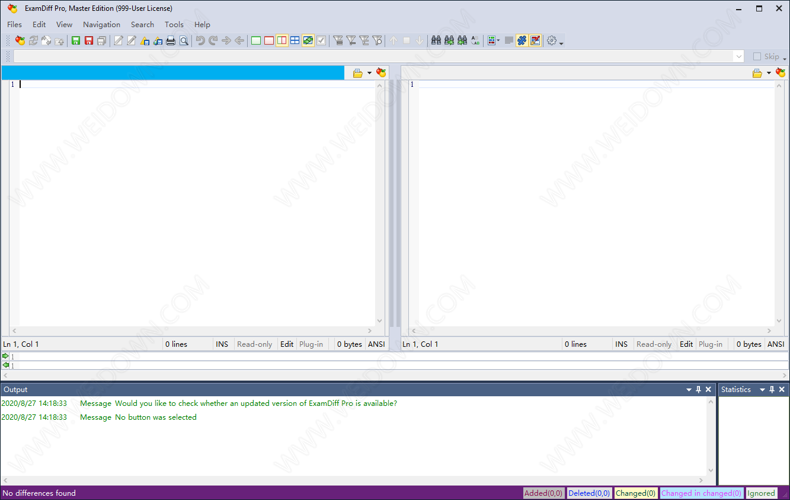Screen dimensions: 790x500
Task: Open the Navigation menu
Action: point(101,24)
